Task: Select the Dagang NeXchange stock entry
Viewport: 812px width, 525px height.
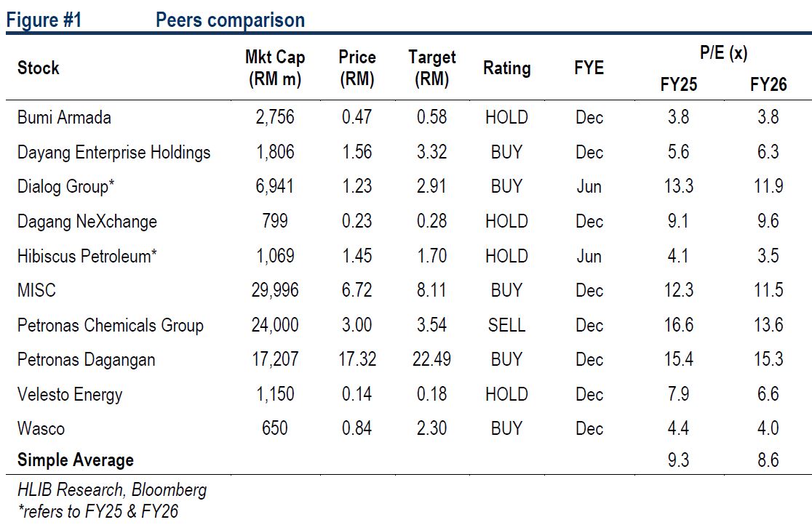Action: coord(87,222)
